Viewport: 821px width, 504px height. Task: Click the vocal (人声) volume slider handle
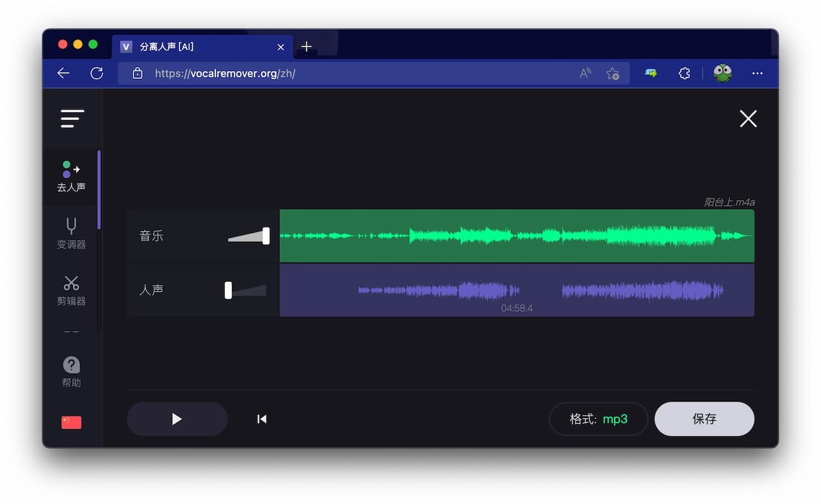(228, 290)
